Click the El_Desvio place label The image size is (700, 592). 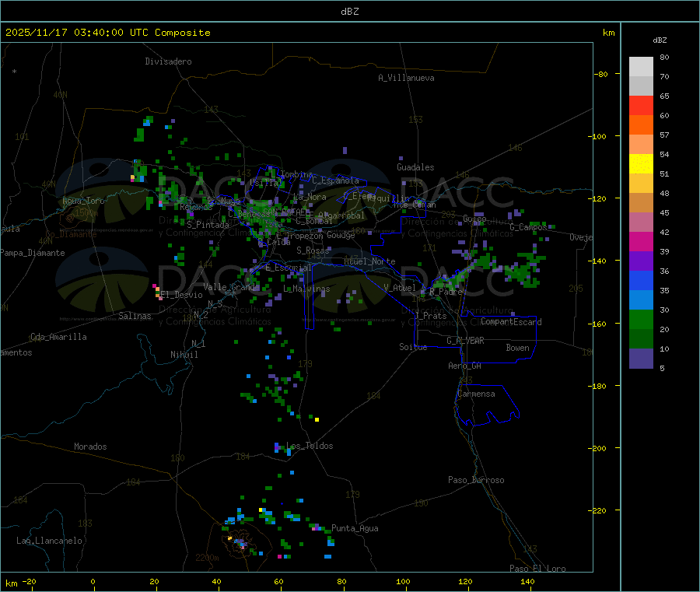pos(181,295)
